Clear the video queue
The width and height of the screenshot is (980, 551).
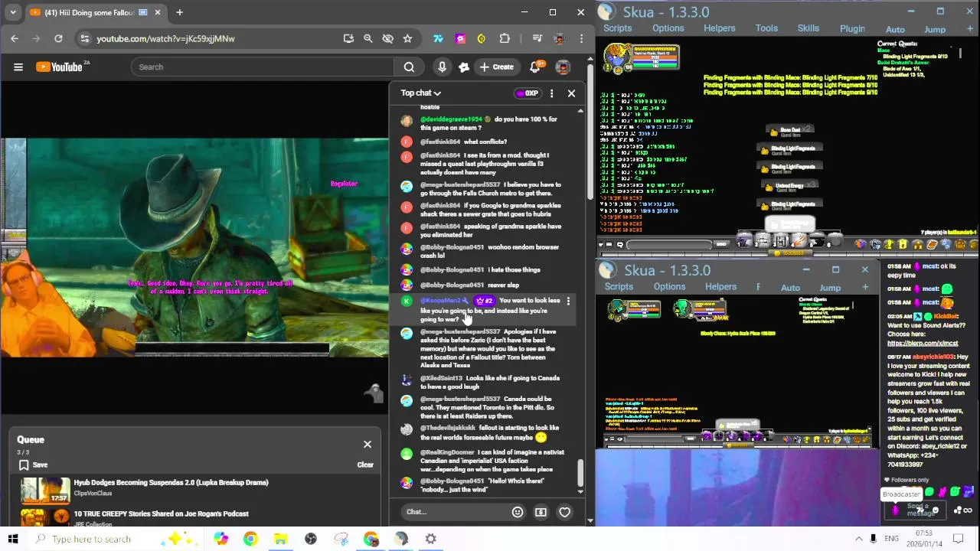365,465
